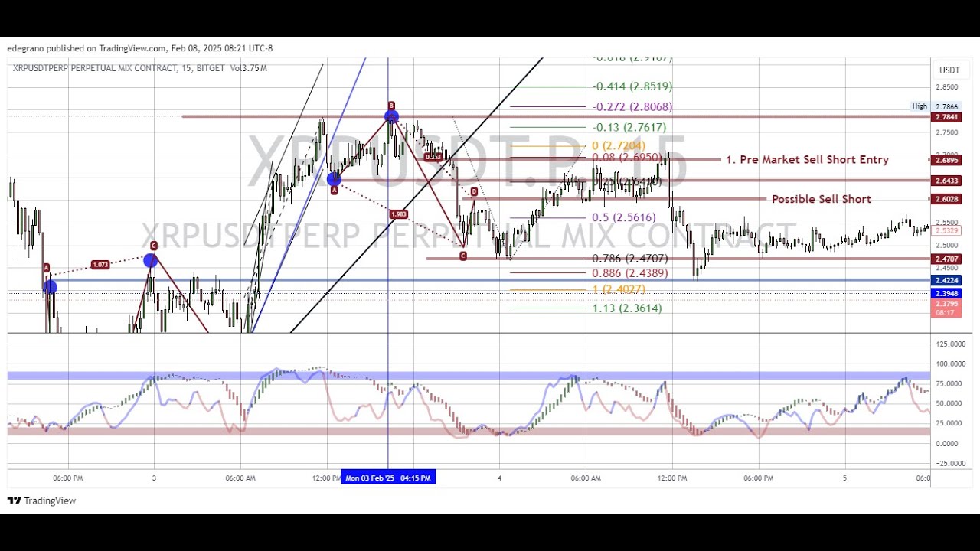Click the red 1.073 ratio label

click(100, 265)
